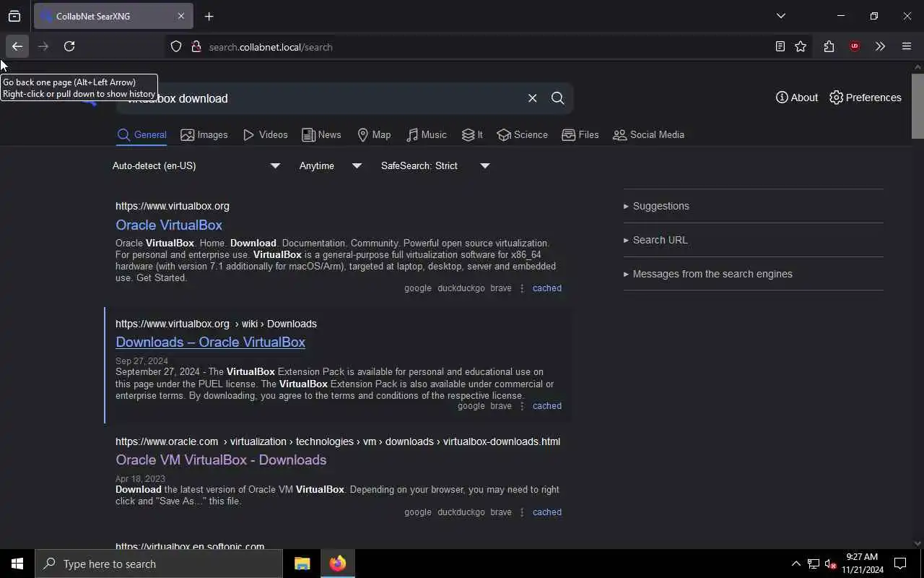Open cached copy of Downloads wiki result
Image resolution: width=924 pixels, height=578 pixels.
[x=547, y=406]
